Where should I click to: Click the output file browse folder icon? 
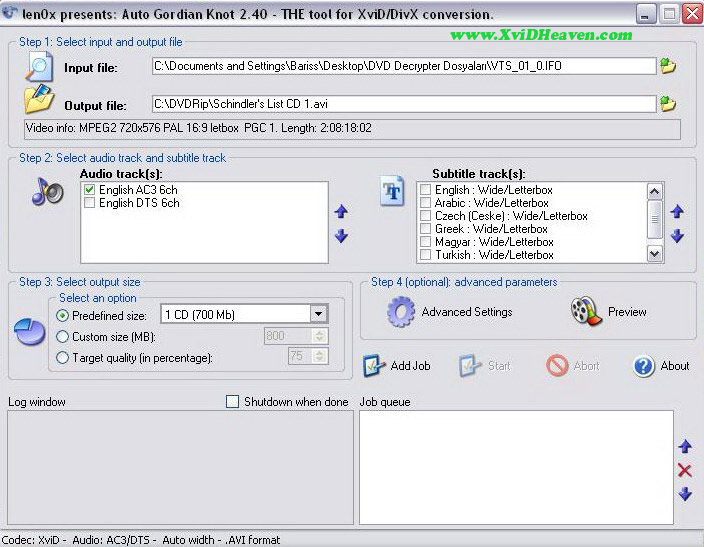click(x=668, y=104)
